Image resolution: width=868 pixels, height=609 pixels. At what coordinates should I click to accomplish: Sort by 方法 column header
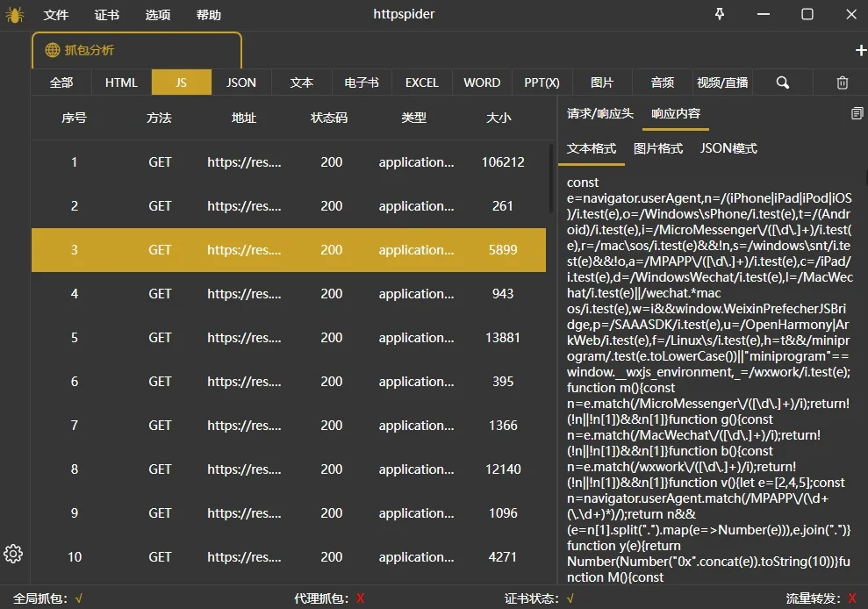pyautogui.click(x=160, y=118)
